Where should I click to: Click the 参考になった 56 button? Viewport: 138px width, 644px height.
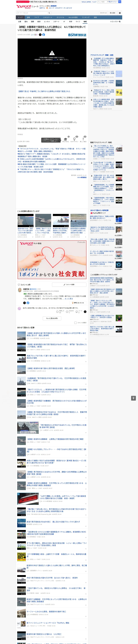(78, 303)
